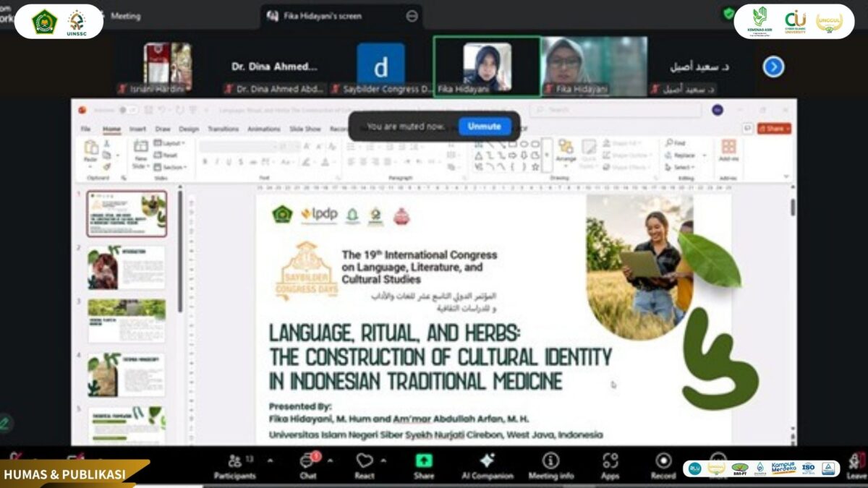This screenshot has height=488, width=868.
Task: Click the red Share button in PowerPoint
Action: coord(774,129)
